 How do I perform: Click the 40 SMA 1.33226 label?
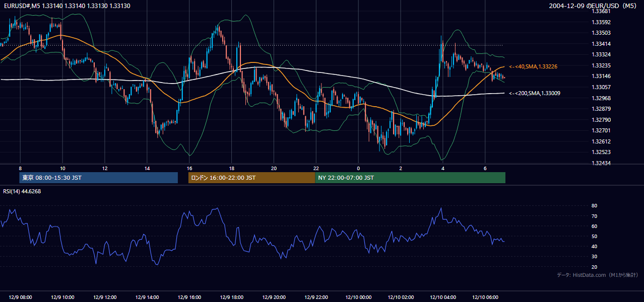click(x=533, y=66)
